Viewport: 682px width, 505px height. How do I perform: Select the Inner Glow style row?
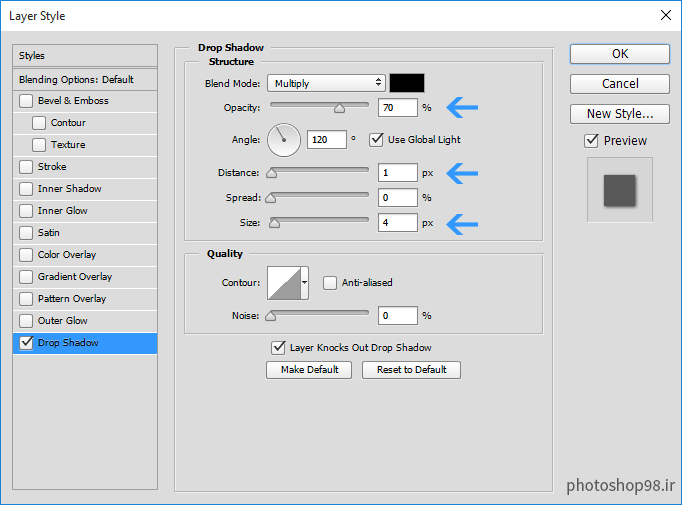85,211
